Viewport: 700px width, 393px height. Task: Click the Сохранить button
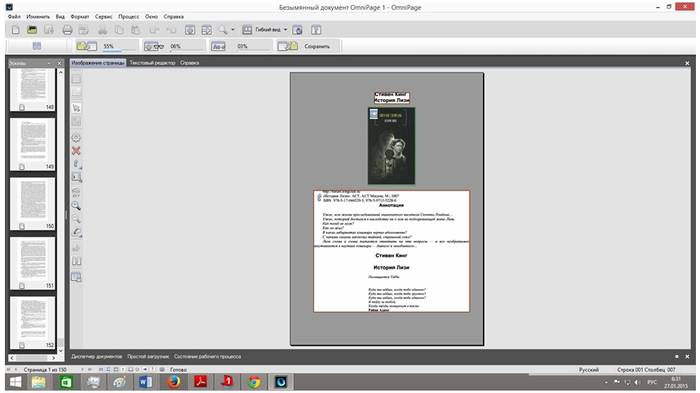click(x=317, y=46)
